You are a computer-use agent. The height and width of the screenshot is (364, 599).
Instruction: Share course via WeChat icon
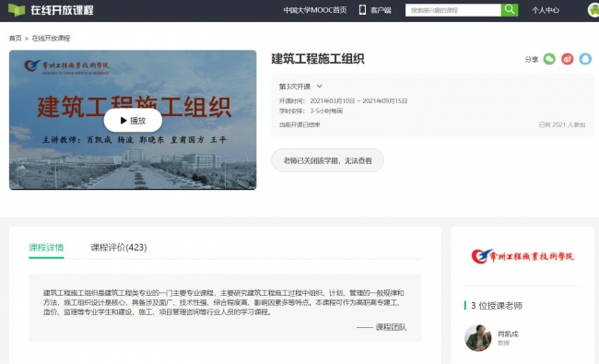coord(549,59)
